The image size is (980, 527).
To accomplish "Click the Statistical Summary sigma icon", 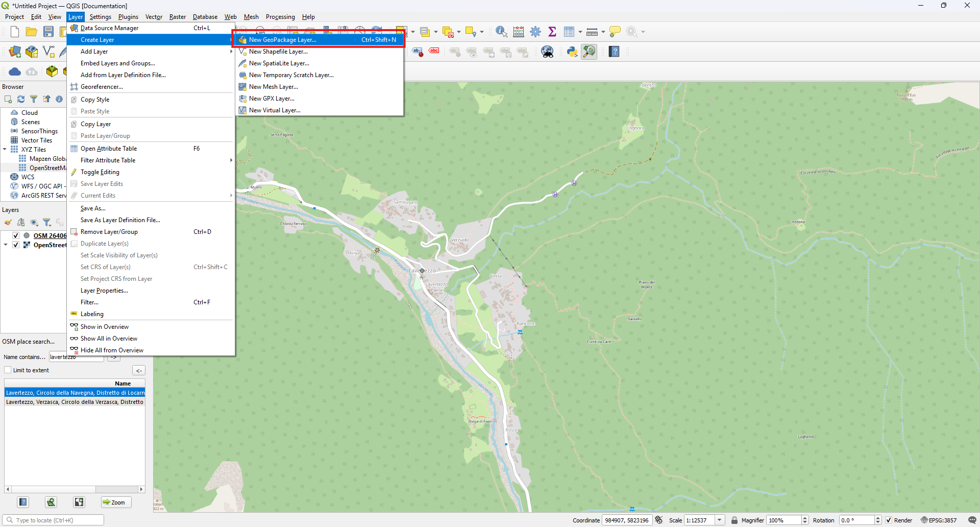I will pyautogui.click(x=552, y=32).
